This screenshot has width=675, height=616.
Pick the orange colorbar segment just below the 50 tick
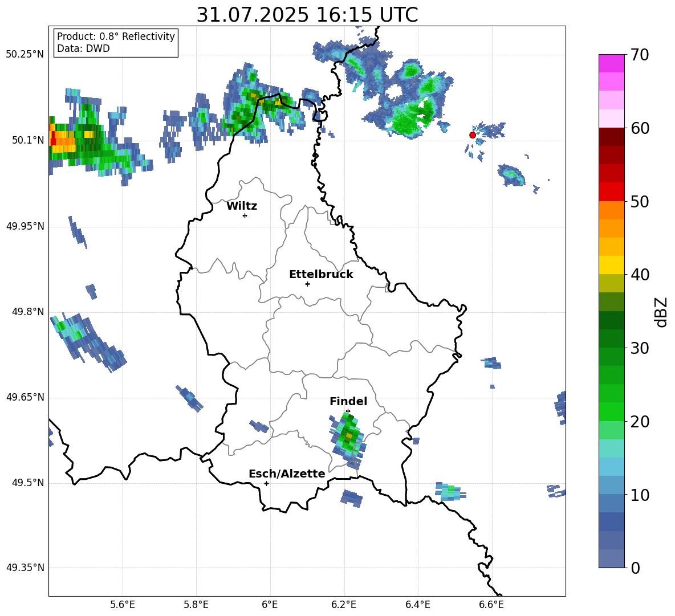point(611,210)
